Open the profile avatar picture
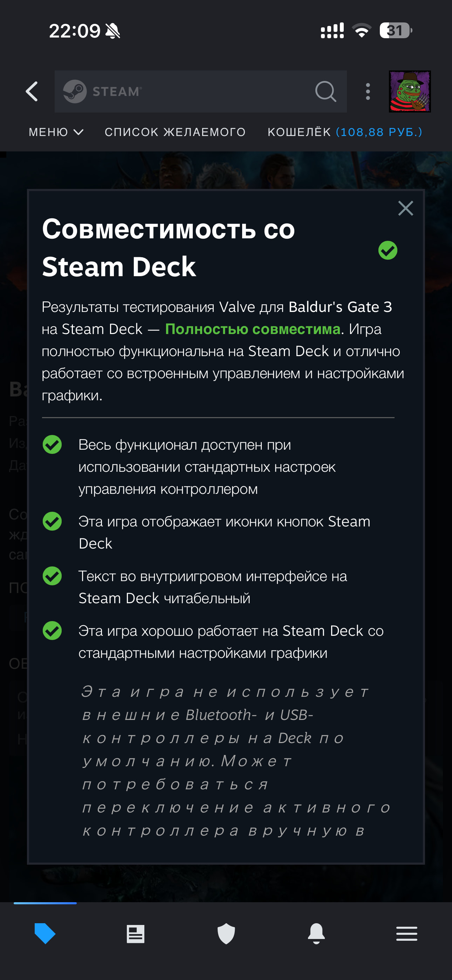Viewport: 452px width, 980px height. [409, 92]
